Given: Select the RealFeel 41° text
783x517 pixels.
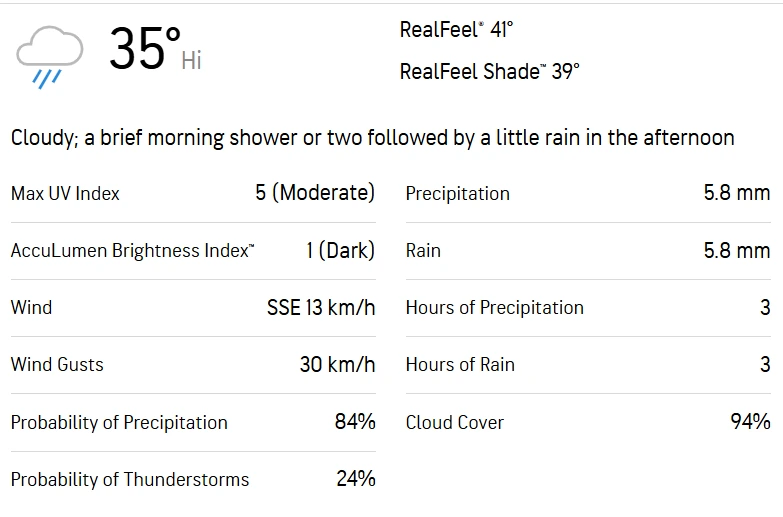Looking at the screenshot, I should 456,30.
